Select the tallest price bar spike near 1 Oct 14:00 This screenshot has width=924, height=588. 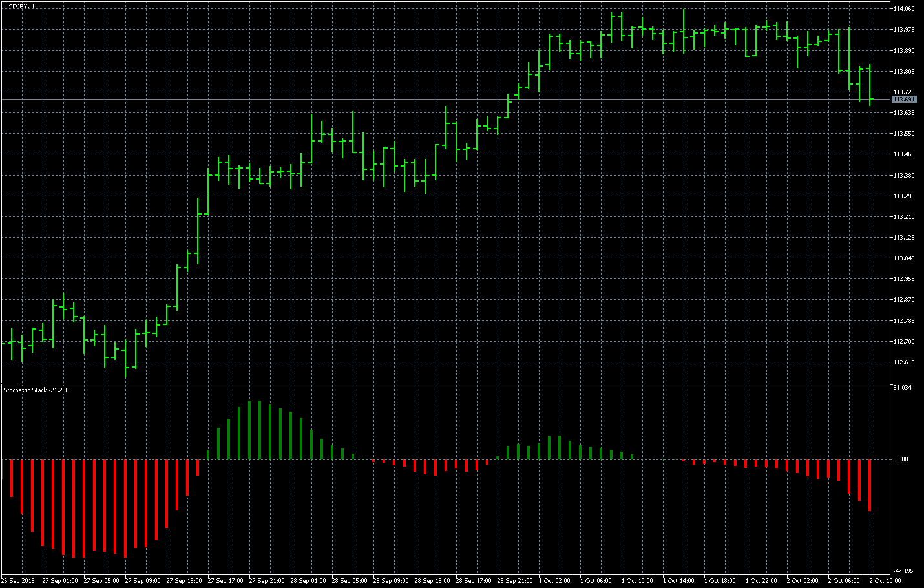point(684,31)
